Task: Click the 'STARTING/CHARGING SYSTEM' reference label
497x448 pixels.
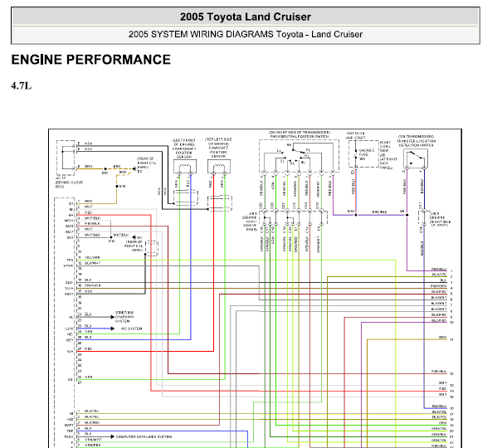Action: (124, 317)
